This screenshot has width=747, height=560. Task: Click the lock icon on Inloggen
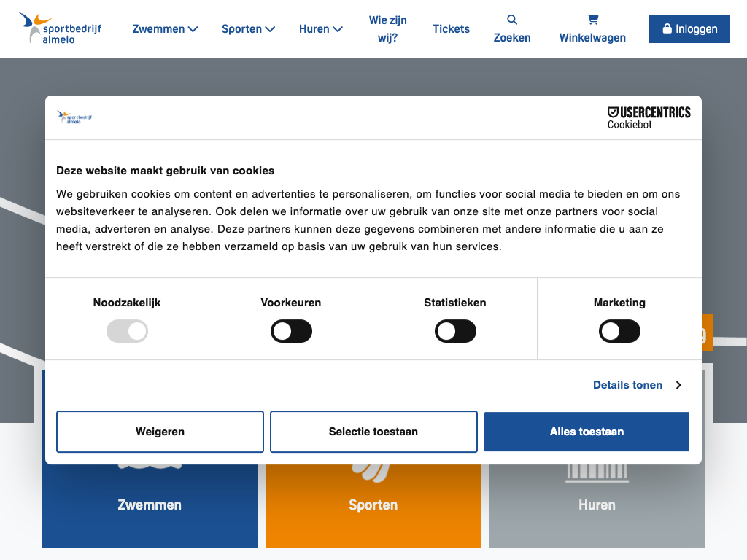click(x=667, y=29)
